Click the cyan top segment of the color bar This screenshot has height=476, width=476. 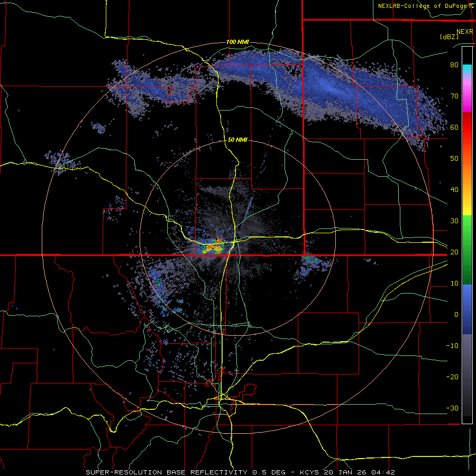(467, 70)
